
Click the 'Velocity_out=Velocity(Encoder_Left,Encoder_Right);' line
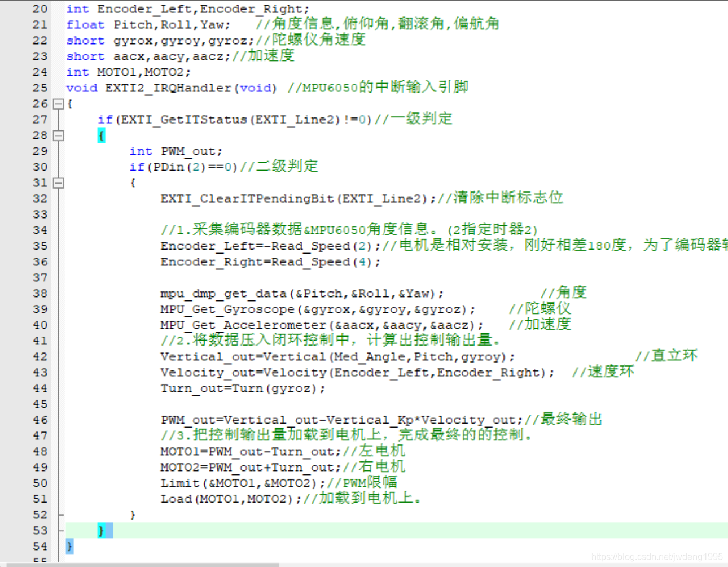click(x=358, y=373)
